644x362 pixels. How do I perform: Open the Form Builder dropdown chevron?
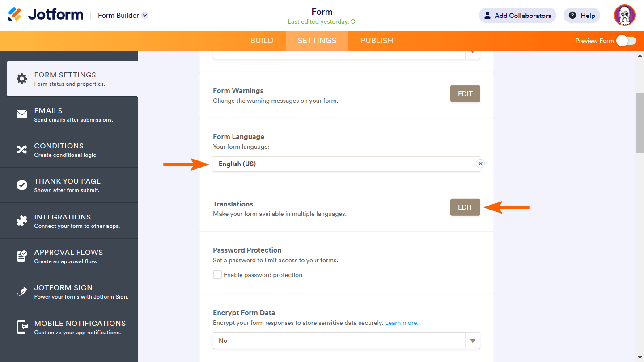tap(145, 15)
